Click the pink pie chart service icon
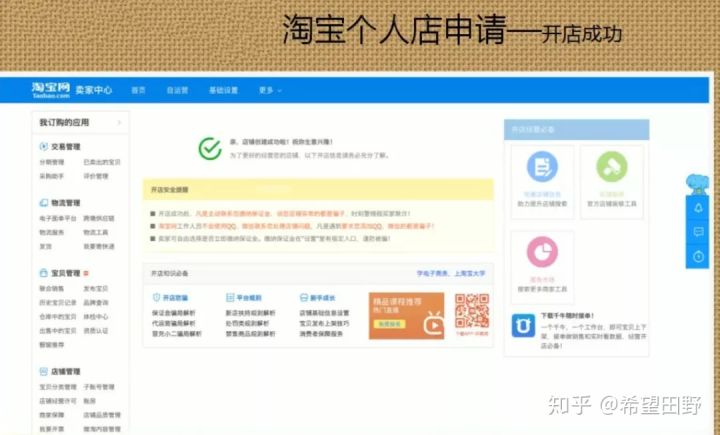This screenshot has height=435, width=720. [x=542, y=250]
